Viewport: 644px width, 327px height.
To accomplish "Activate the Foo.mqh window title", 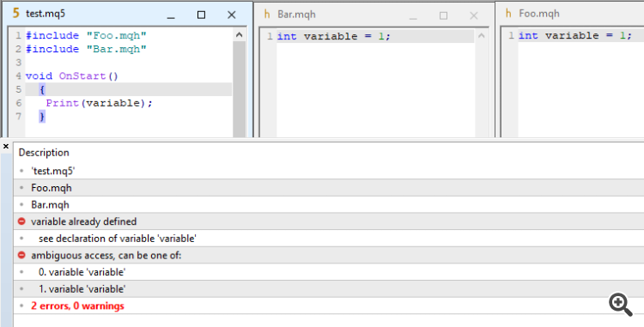I will coord(539,14).
